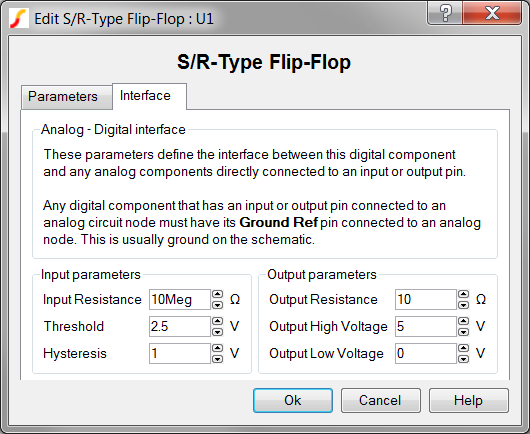Increase Input Resistance with up arrow
Image resolution: width=530 pixels, height=434 pixels.
218,294
